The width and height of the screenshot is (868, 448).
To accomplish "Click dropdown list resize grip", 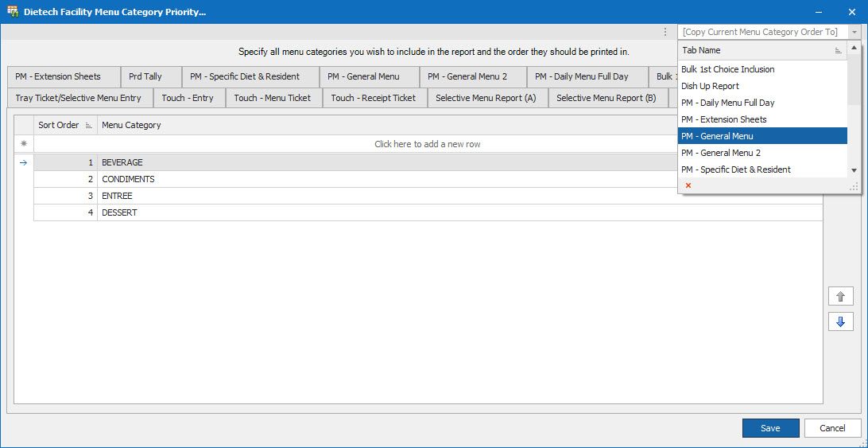I will click(x=854, y=187).
